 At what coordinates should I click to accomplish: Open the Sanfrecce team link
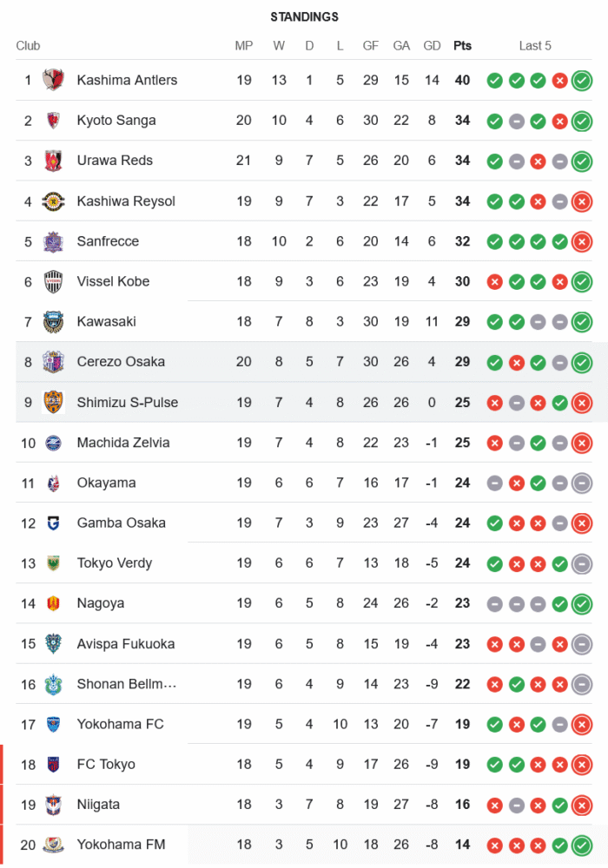click(x=108, y=241)
